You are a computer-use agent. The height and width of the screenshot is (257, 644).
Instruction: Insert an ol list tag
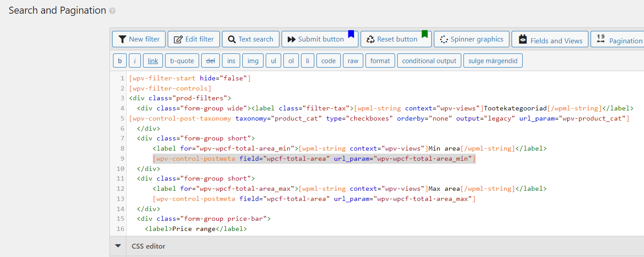291,61
